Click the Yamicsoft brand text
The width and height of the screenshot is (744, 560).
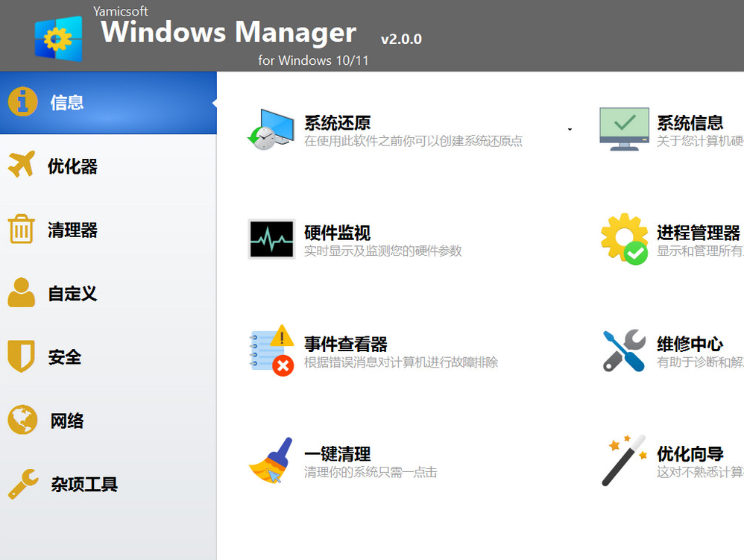(x=121, y=11)
